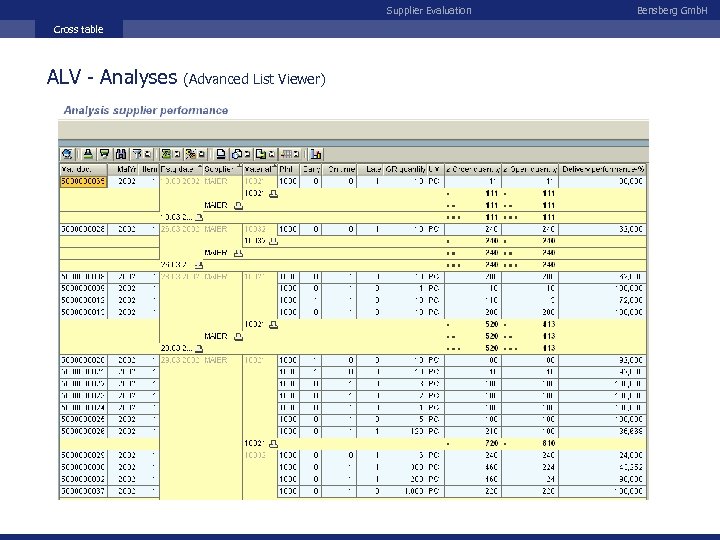Image resolution: width=720 pixels, height=540 pixels.
Task: Click the Bensberg GmbH header text
Action: pos(672,11)
